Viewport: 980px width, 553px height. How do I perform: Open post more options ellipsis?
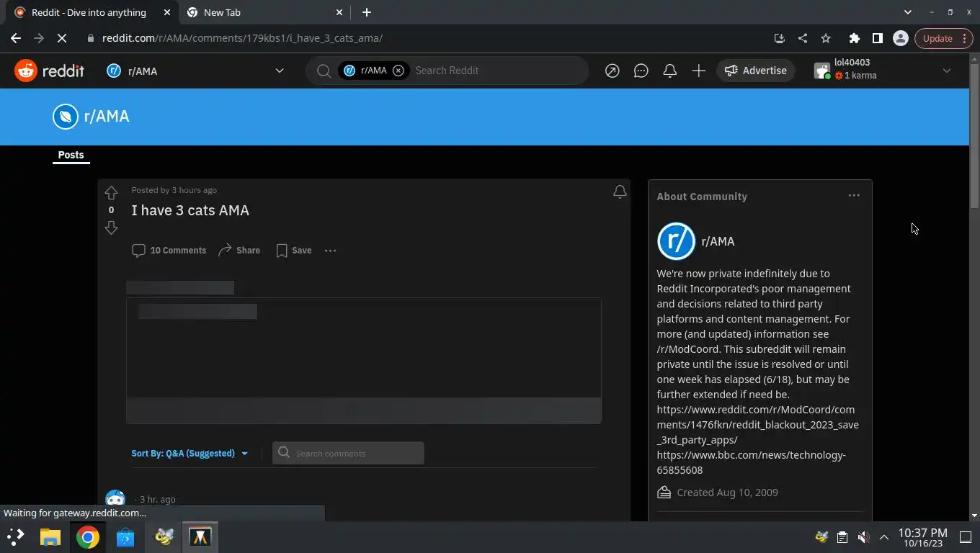click(x=330, y=251)
